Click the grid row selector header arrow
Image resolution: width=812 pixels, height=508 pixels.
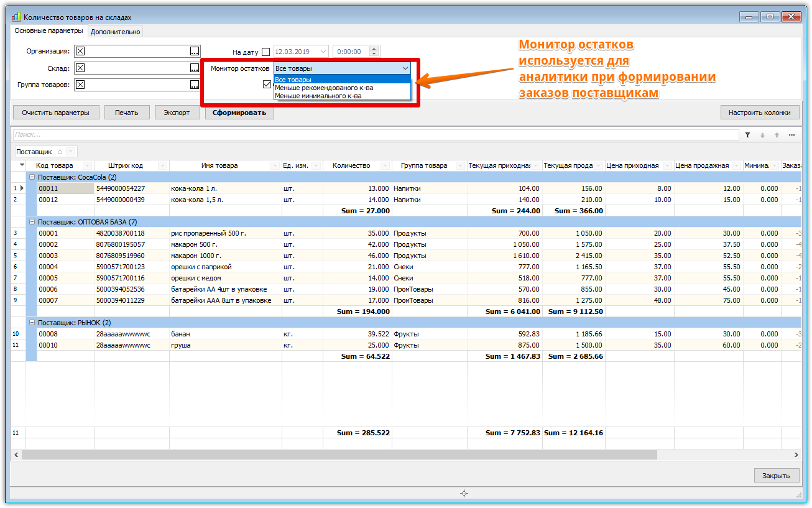tap(22, 165)
